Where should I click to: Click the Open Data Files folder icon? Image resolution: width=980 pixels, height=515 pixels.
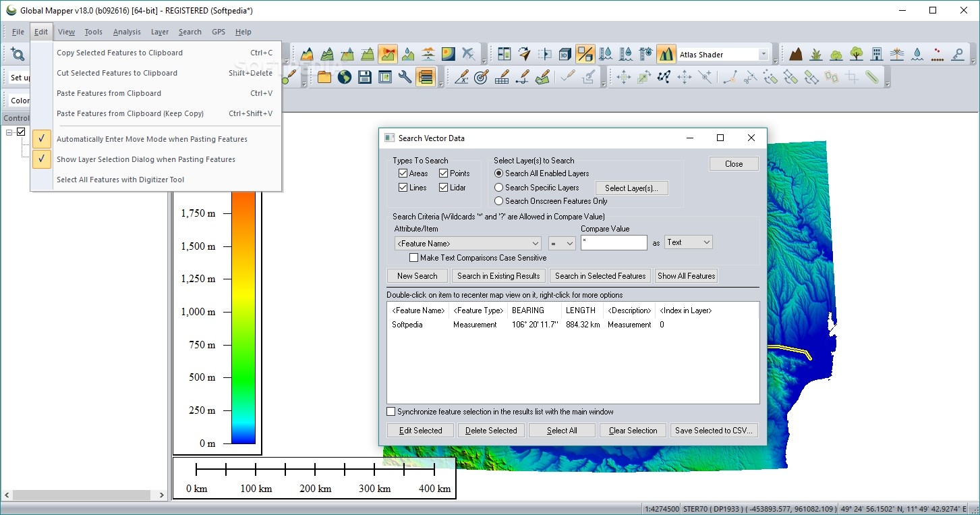point(324,77)
